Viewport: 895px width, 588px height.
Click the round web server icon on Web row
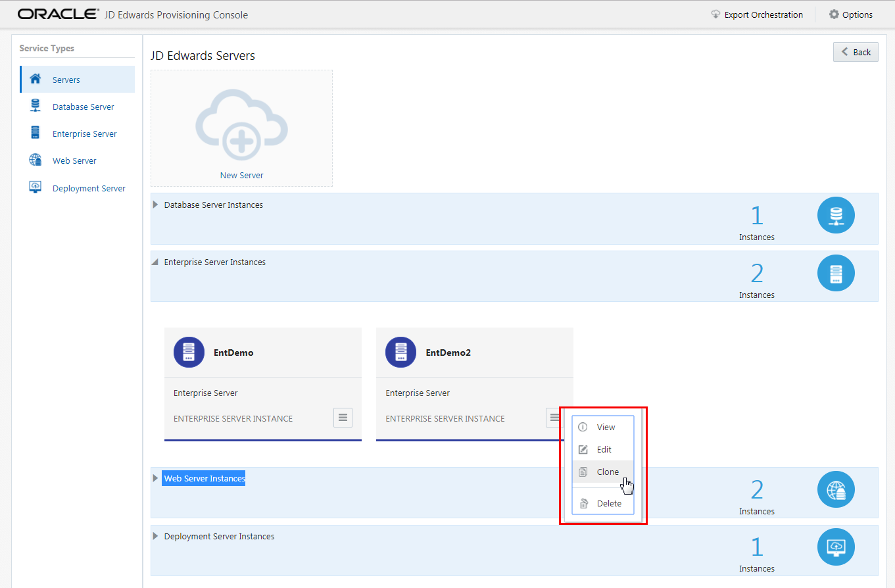[x=836, y=489]
